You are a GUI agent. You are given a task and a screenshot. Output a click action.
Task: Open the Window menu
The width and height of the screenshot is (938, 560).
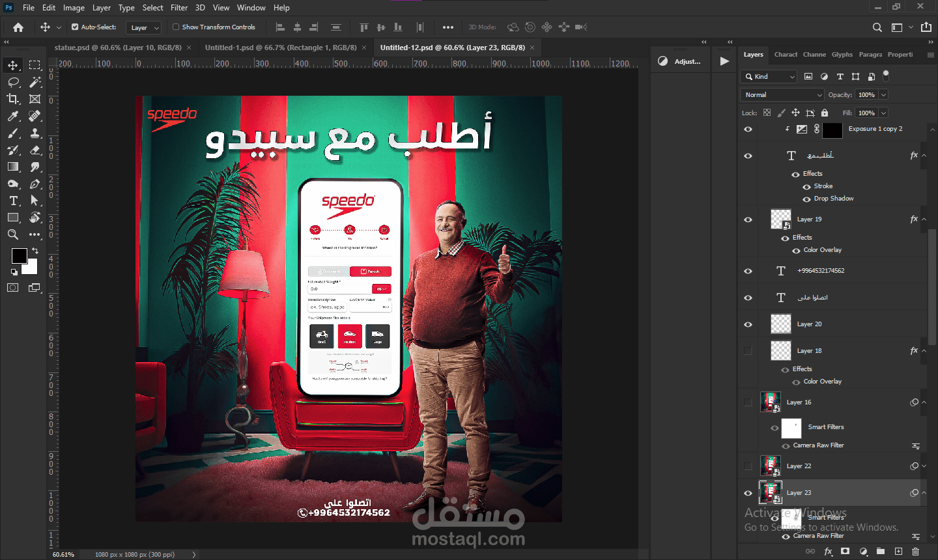(251, 8)
